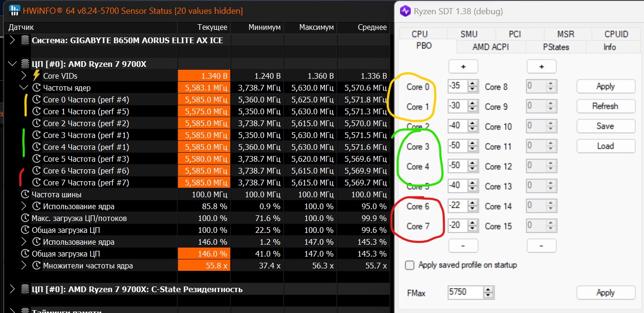Click the Core VIDs lightning bolt icon
This screenshot has width=644, height=313.
coord(37,75)
